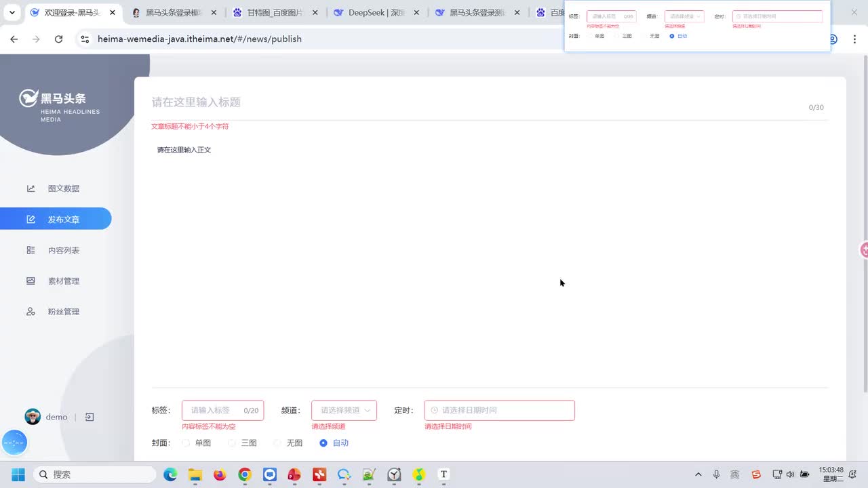Screen dimensions: 868x488
Task: Click into the article body editor
Action: [490, 261]
